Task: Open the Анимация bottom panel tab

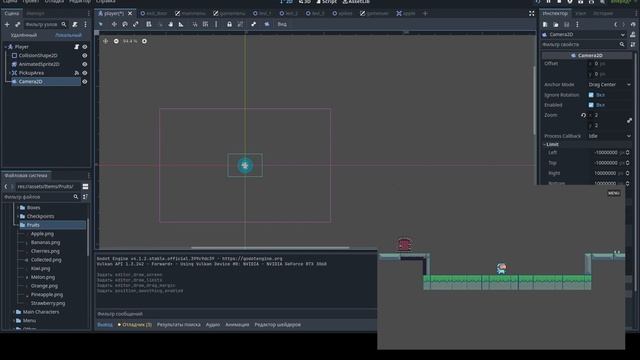Action: (x=237, y=325)
